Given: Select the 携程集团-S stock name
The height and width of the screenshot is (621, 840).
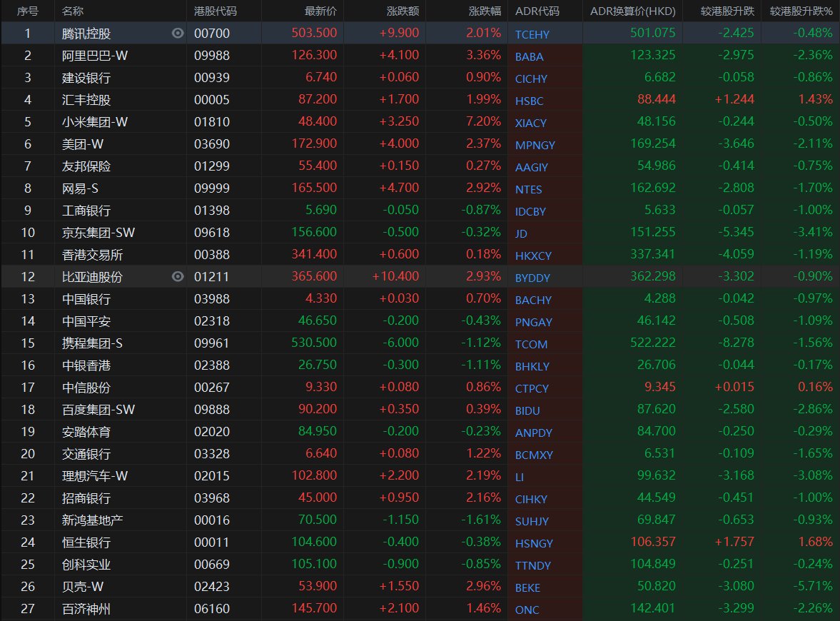Looking at the screenshot, I should pyautogui.click(x=92, y=343).
